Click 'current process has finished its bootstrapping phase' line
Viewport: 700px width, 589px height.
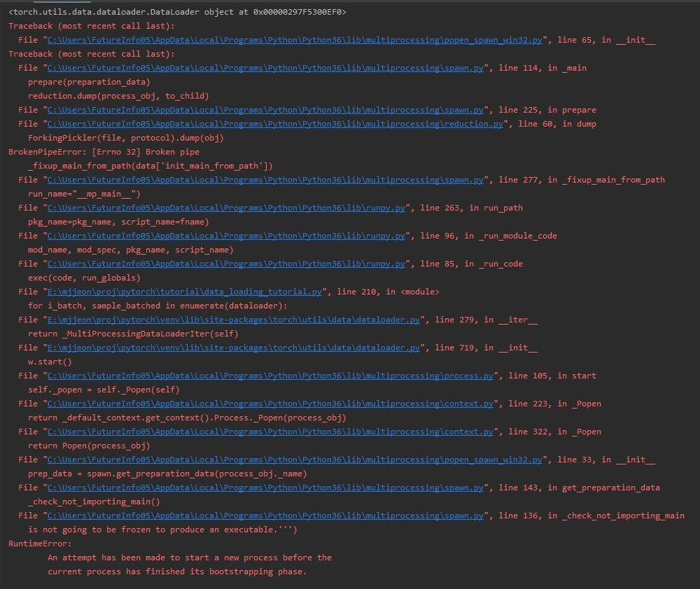177,572
